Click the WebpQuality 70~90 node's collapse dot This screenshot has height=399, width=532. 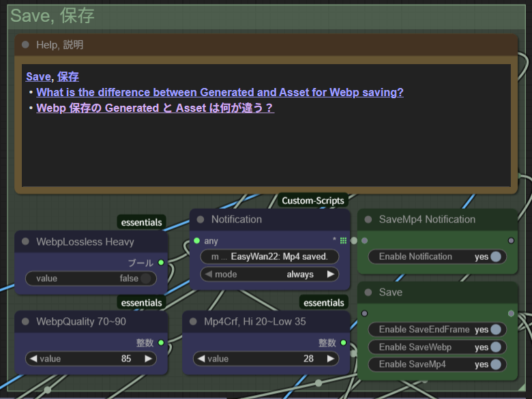coord(25,321)
